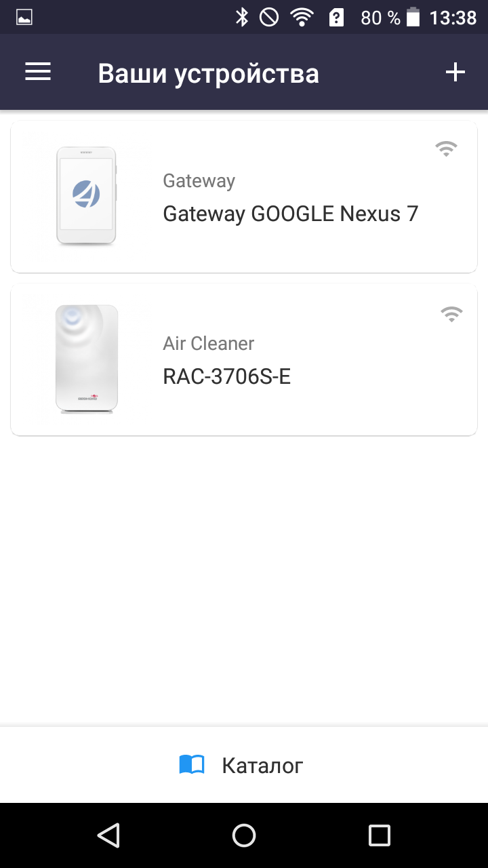
Task: Tap the status bar Wi-Fi icon
Action: click(302, 18)
